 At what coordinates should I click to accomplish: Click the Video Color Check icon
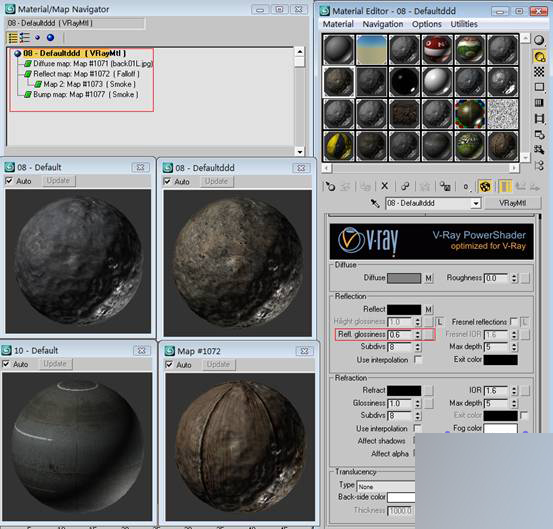(539, 103)
